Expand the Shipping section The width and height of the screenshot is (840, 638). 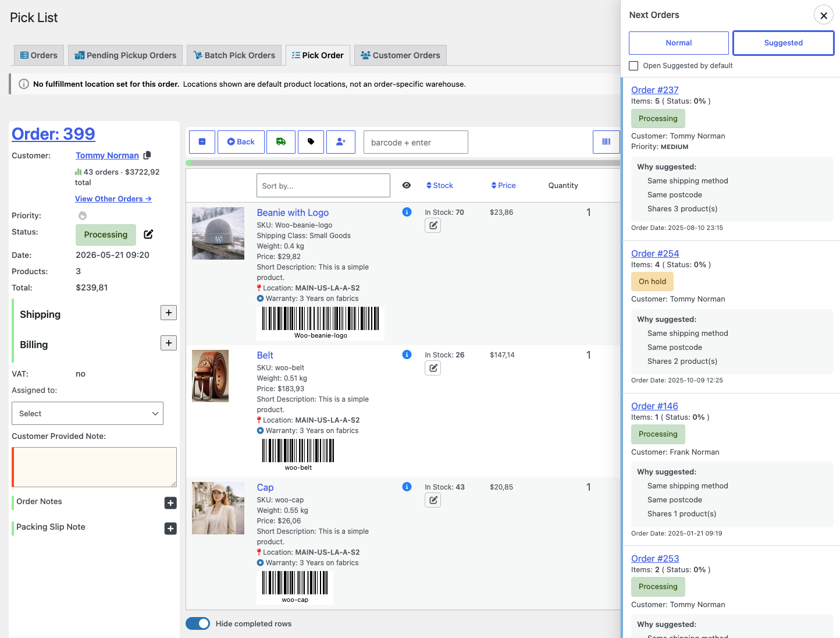169,313
